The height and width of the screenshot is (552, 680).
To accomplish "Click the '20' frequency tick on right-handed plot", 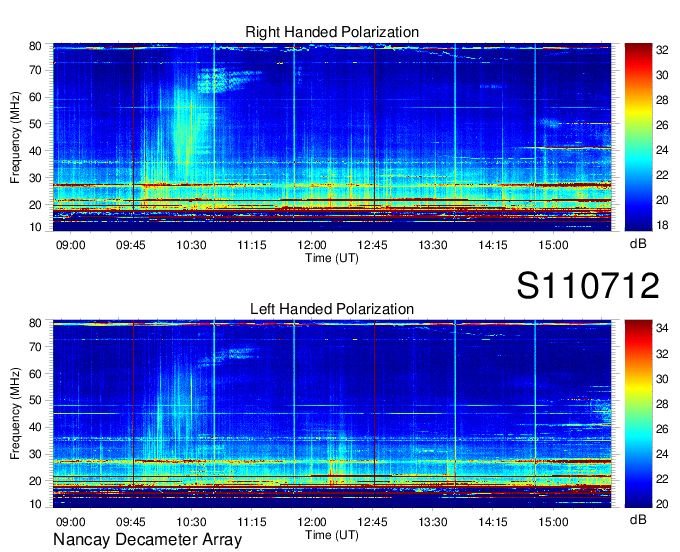I will pos(35,205).
